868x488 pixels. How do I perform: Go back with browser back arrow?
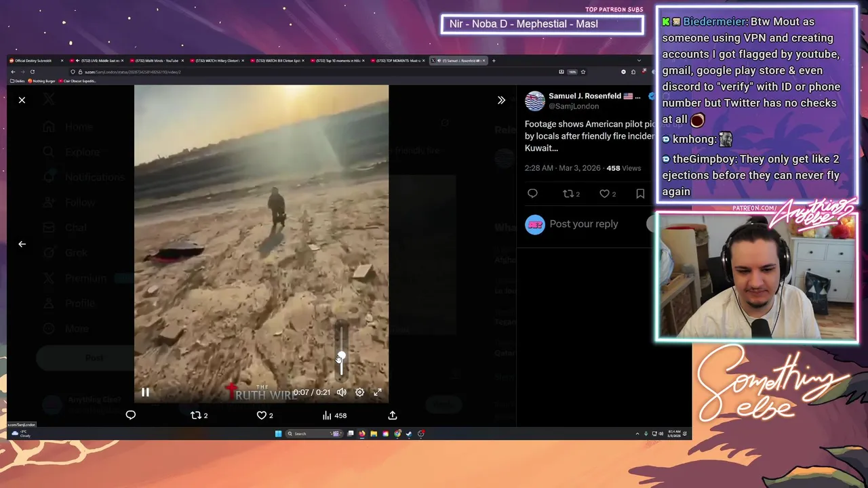(x=12, y=72)
